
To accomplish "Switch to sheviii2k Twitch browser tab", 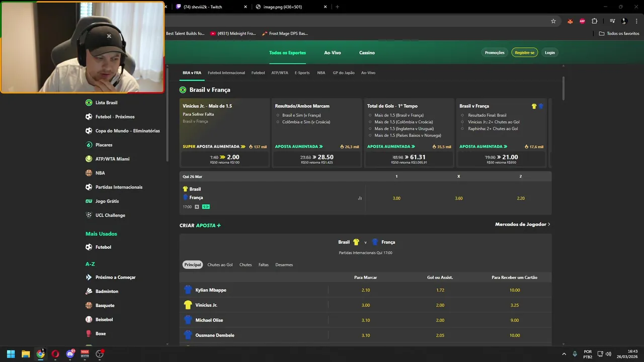I will tap(210, 7).
